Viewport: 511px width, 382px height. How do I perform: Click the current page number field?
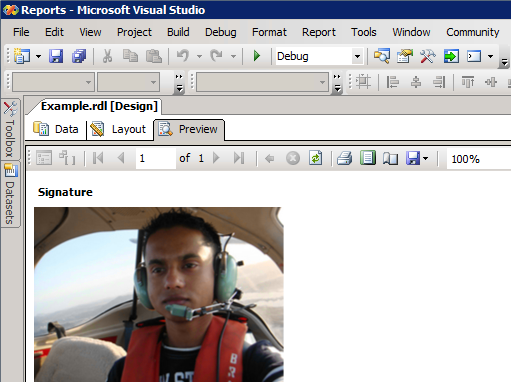(156, 158)
